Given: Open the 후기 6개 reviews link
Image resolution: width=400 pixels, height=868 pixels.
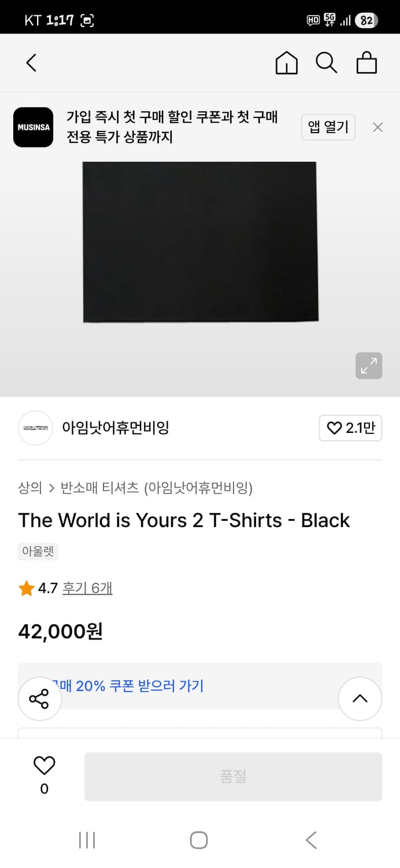Looking at the screenshot, I should (x=87, y=587).
